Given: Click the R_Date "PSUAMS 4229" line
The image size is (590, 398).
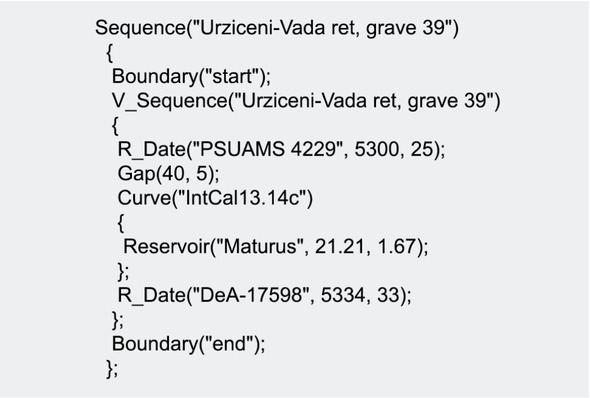Looking at the screenshot, I should coord(281,149).
